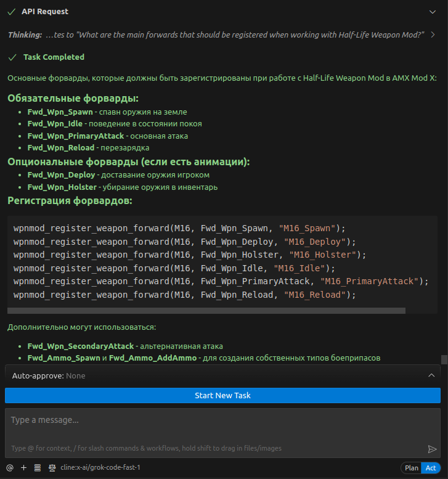Click the @ add context icon
Viewport: 448px width, 479px height.
(x=10, y=467)
